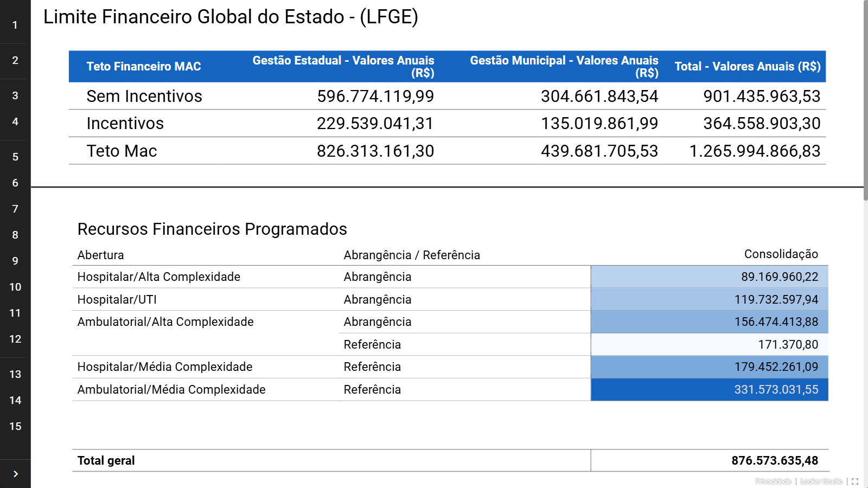The width and height of the screenshot is (868, 488).
Task: Sort by Teto Financeiro MAC column header
Action: 144,67
